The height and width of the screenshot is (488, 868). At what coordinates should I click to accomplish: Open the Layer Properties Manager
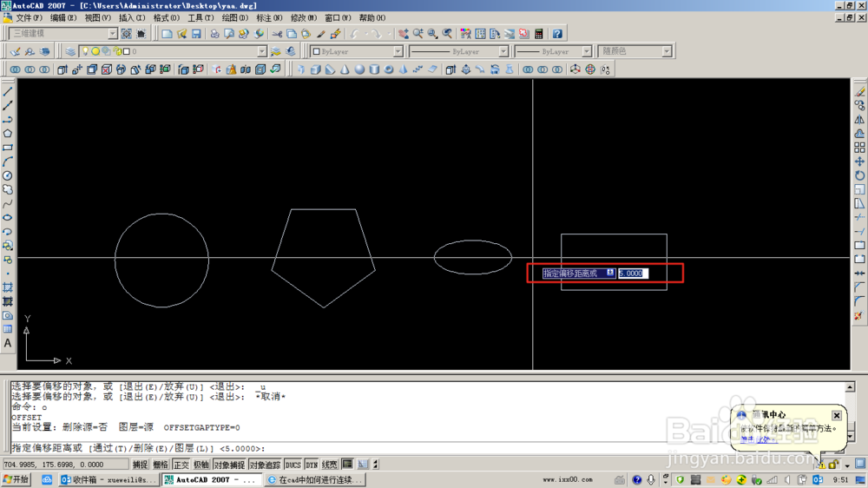70,51
